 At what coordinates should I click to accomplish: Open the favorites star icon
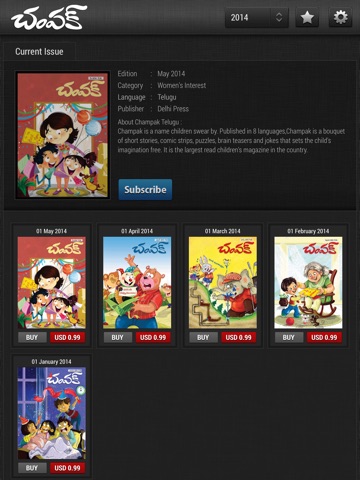pos(307,17)
